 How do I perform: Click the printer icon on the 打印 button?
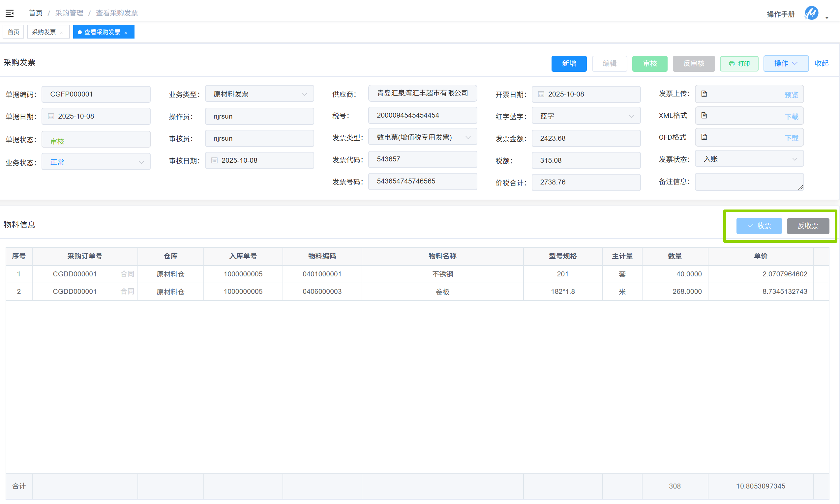[732, 64]
